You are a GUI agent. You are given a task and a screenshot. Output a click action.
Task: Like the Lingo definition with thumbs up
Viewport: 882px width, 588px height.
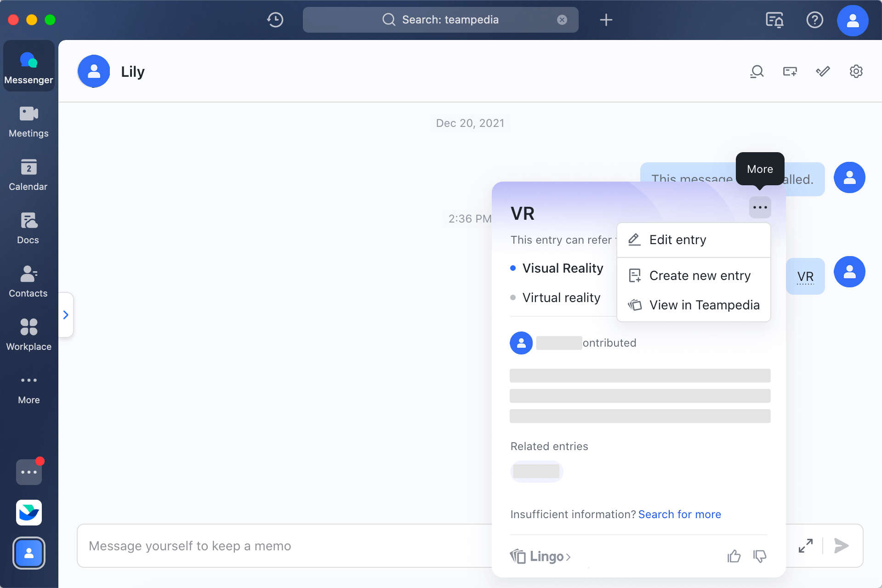734,556
